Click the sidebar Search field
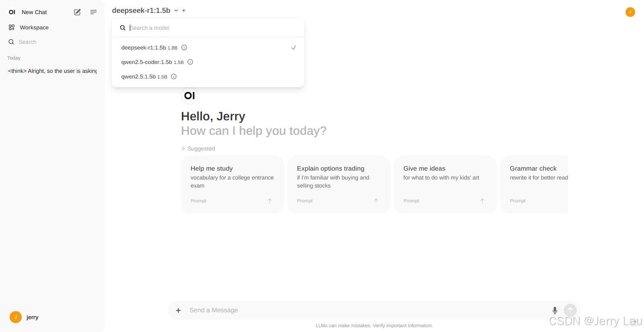This screenshot has height=332, width=644. [52, 42]
